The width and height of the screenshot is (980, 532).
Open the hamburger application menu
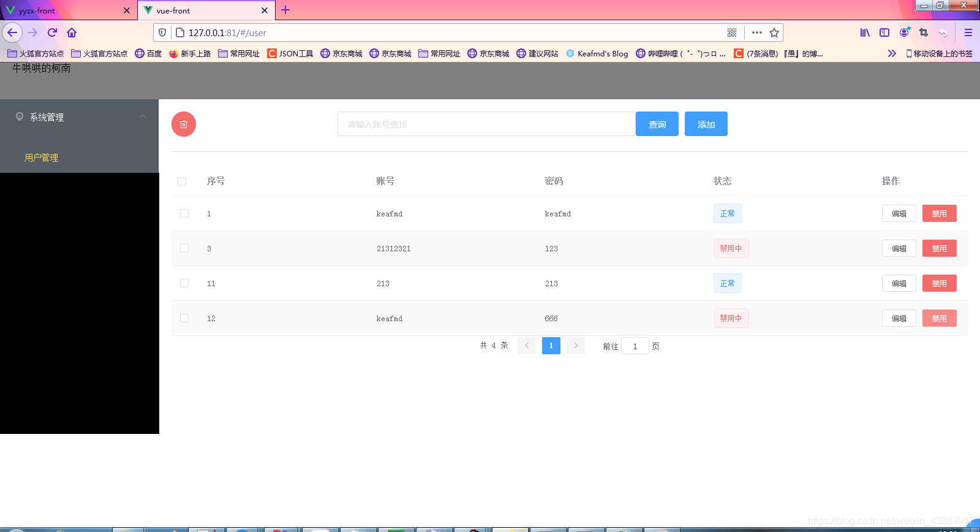coord(968,32)
